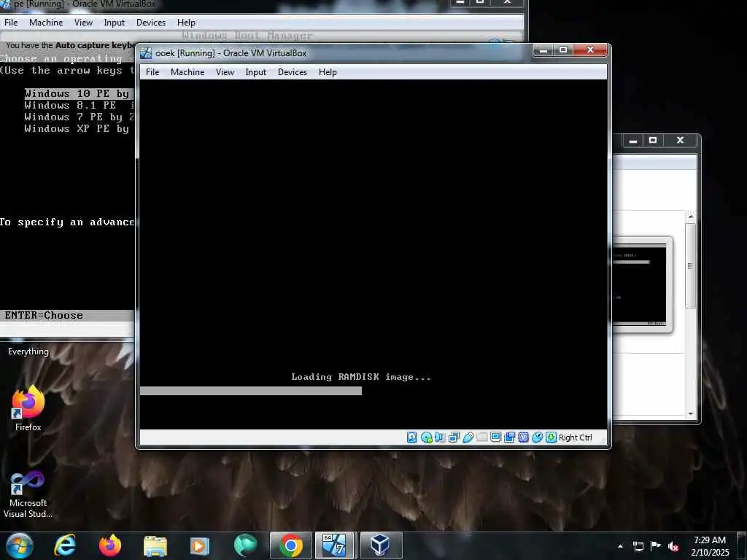Launch Internet Explorer from the taskbar

click(65, 545)
